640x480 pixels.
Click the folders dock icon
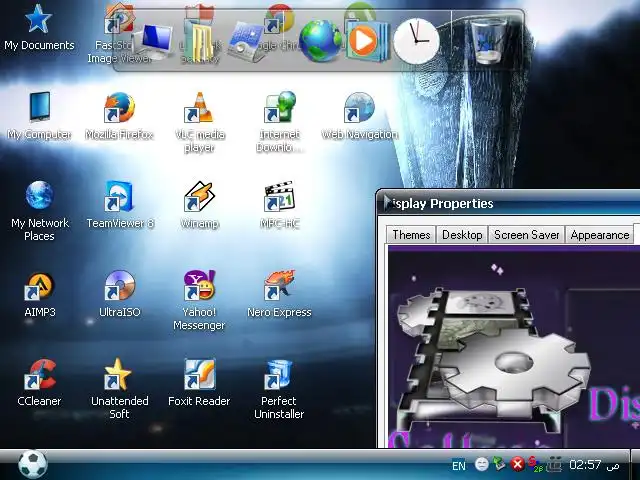[x=200, y=41]
